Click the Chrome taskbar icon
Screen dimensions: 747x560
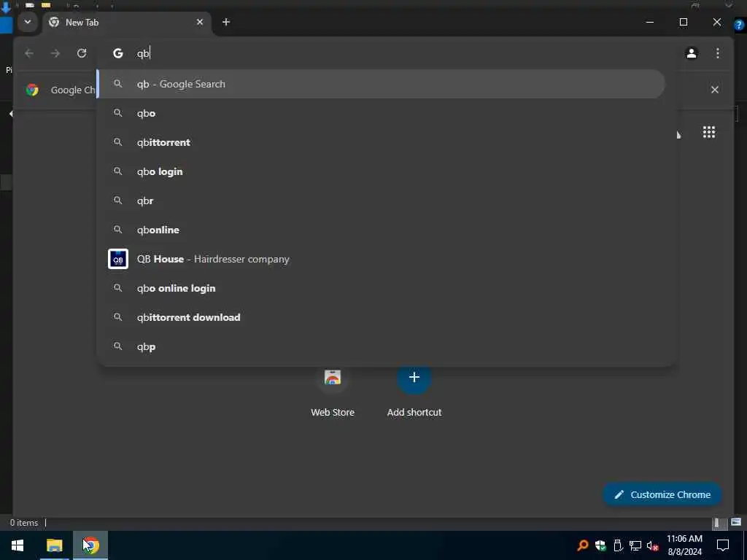click(90, 545)
